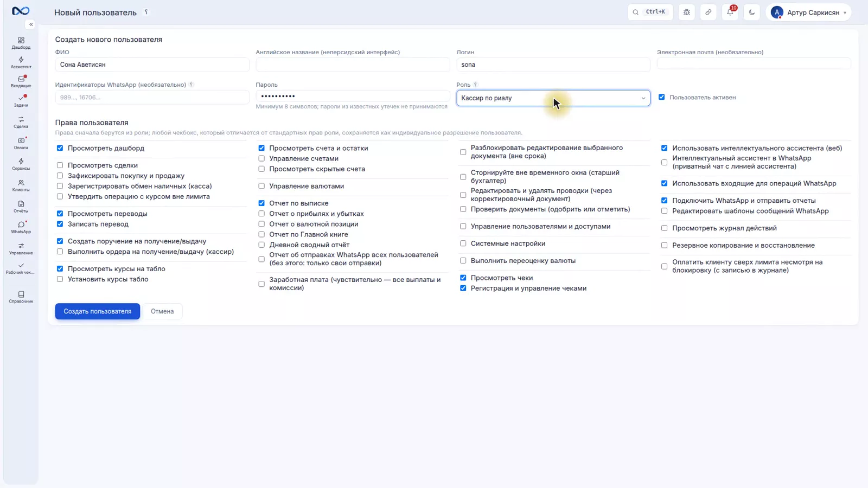
Task: Open search with Ctrl+K button
Action: [x=650, y=12]
